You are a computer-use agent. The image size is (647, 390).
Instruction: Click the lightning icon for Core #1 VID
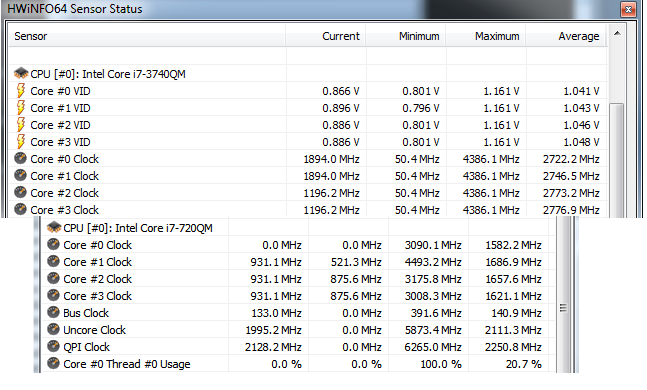[x=21, y=107]
